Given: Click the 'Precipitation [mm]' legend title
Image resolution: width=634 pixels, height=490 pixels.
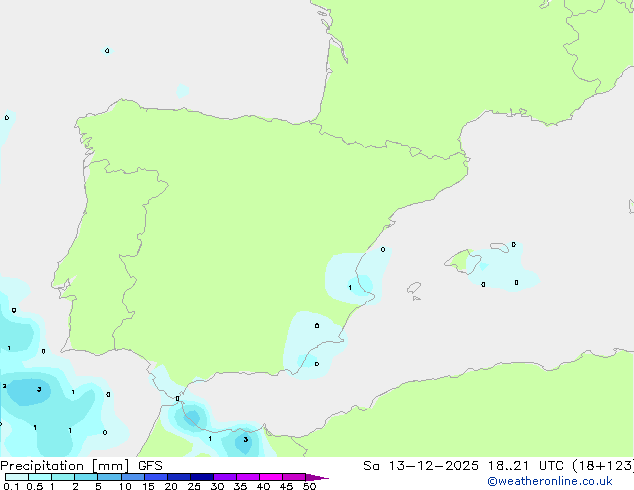Looking at the screenshot, I should pos(65,466).
